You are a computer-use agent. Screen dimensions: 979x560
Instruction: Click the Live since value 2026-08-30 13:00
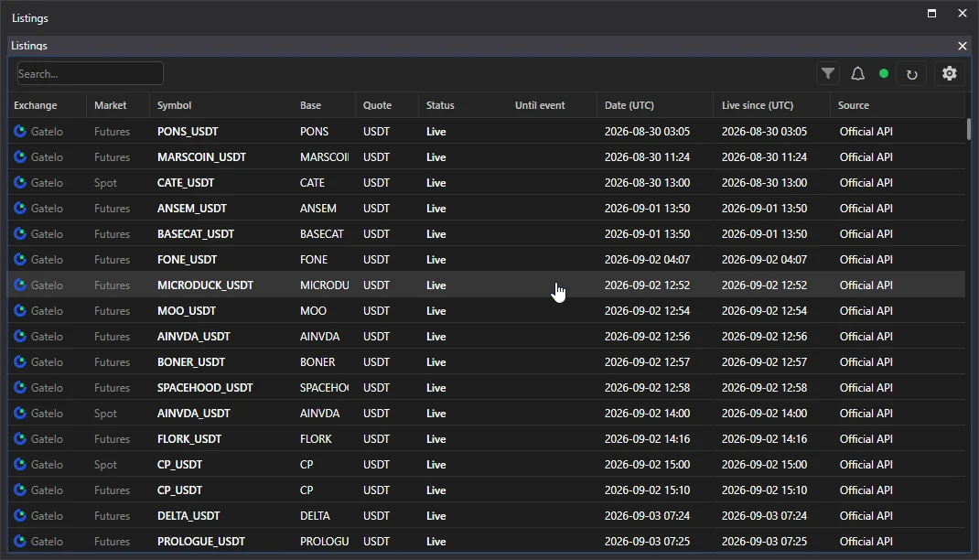pyautogui.click(x=764, y=182)
